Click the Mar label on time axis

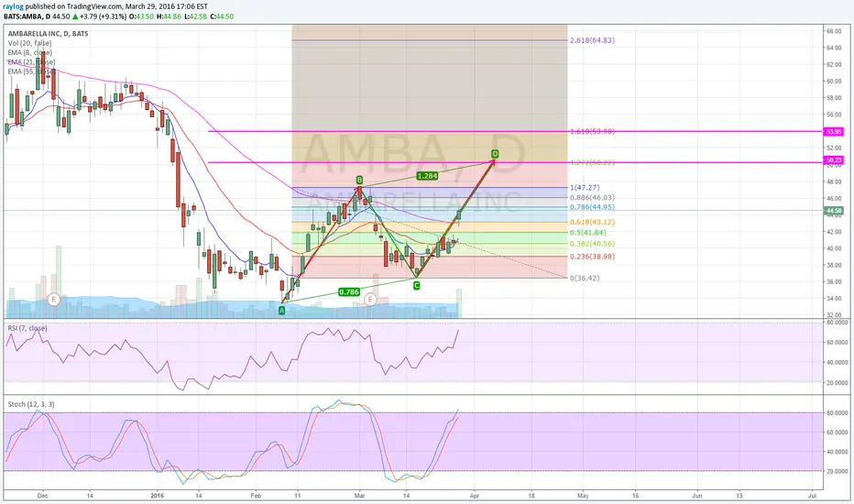click(359, 496)
